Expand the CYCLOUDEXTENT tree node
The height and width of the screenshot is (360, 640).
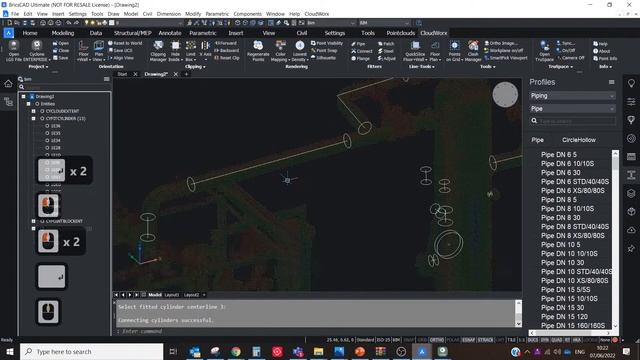point(33,111)
